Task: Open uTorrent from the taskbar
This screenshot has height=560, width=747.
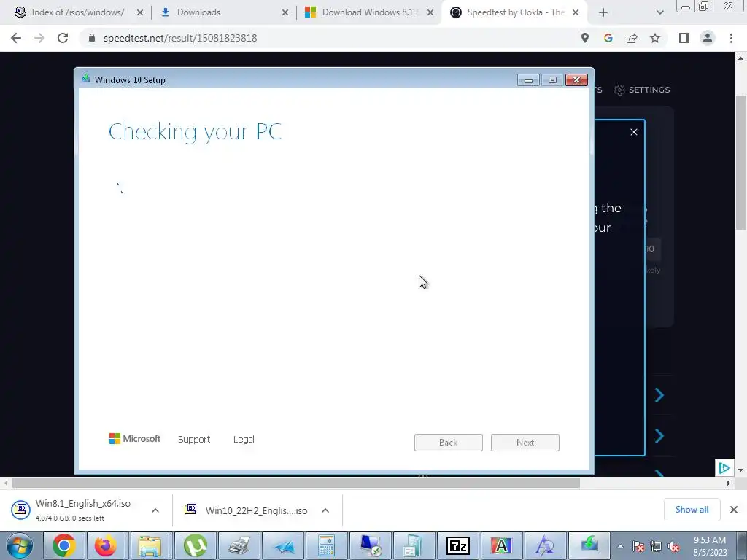Action: [x=196, y=545]
